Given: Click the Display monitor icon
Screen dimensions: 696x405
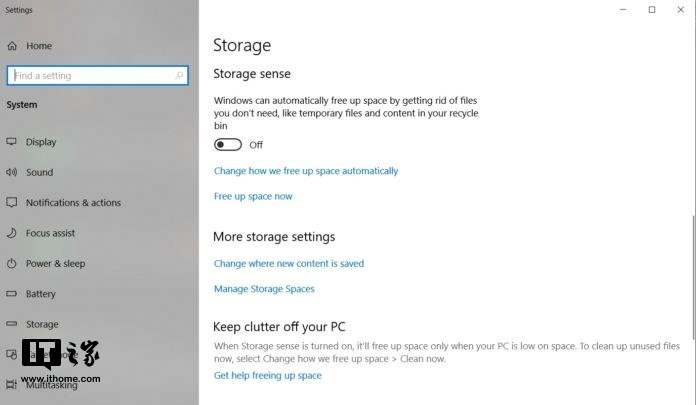Looking at the screenshot, I should pyautogui.click(x=12, y=142).
